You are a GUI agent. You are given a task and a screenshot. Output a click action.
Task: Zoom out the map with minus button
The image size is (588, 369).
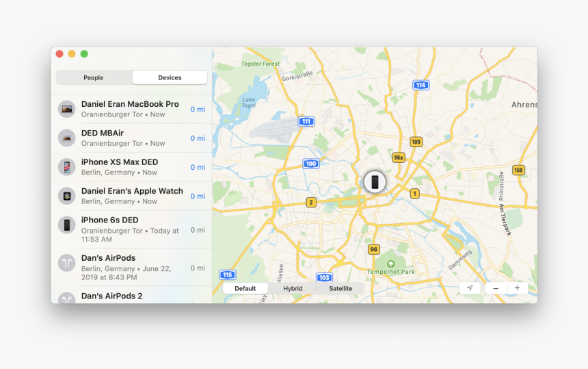[496, 288]
